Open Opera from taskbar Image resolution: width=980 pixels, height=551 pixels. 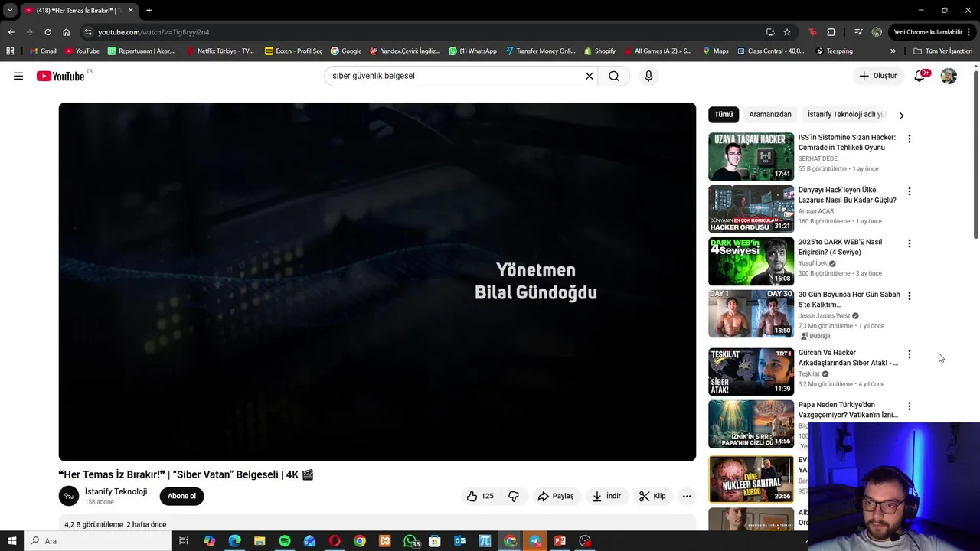[335, 541]
